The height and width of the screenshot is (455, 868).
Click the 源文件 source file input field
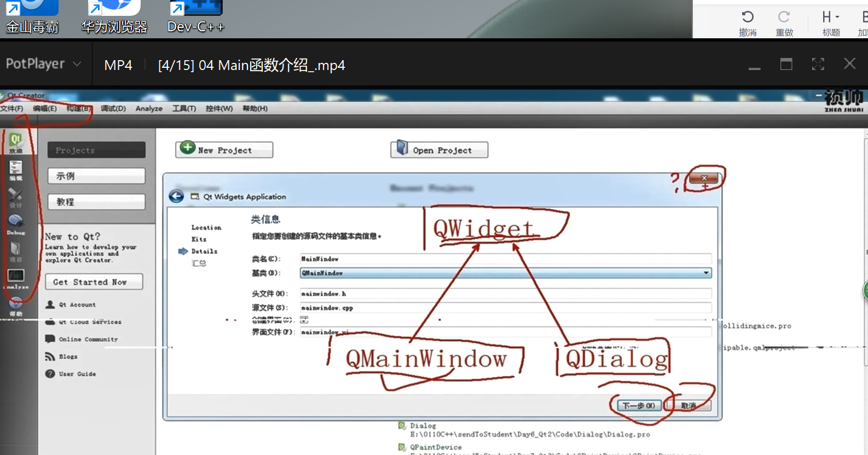point(506,308)
